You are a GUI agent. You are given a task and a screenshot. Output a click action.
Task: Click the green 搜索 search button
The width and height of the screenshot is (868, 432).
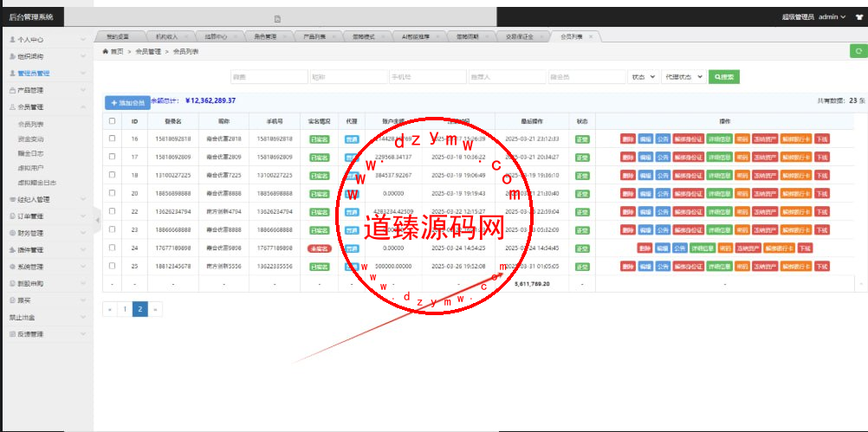[724, 77]
